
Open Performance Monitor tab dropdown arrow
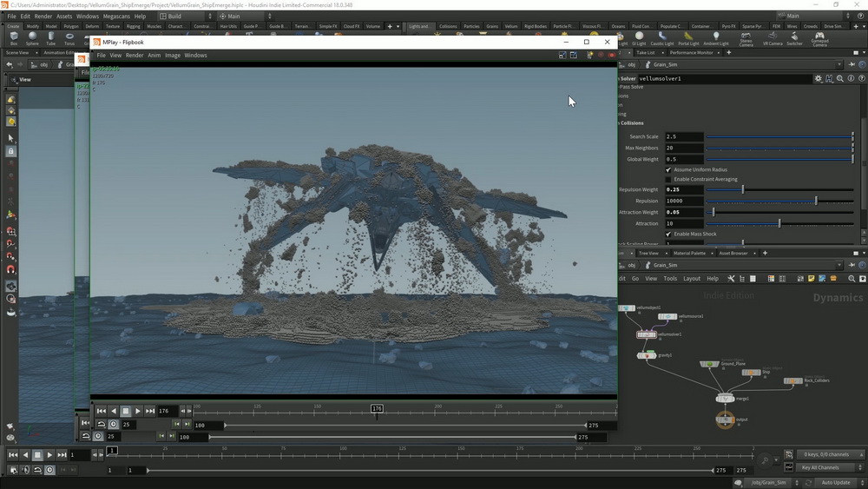click(x=719, y=53)
